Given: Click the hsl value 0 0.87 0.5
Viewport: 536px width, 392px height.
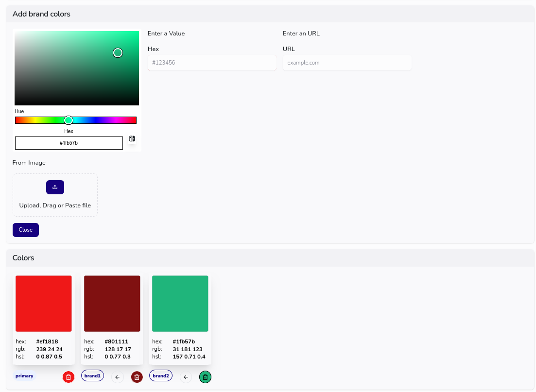Looking at the screenshot, I should pyautogui.click(x=49, y=357).
